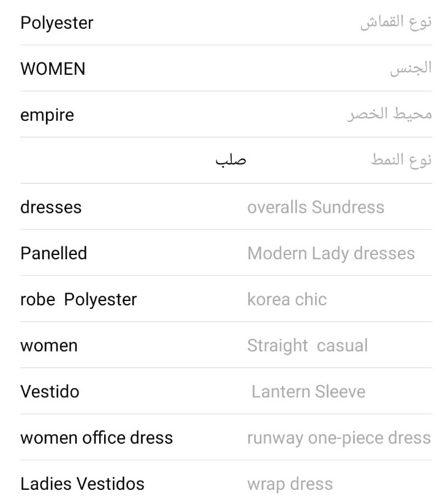Select the Lantern Sleeve attribute
This screenshot has height=499, width=448.
(308, 391)
